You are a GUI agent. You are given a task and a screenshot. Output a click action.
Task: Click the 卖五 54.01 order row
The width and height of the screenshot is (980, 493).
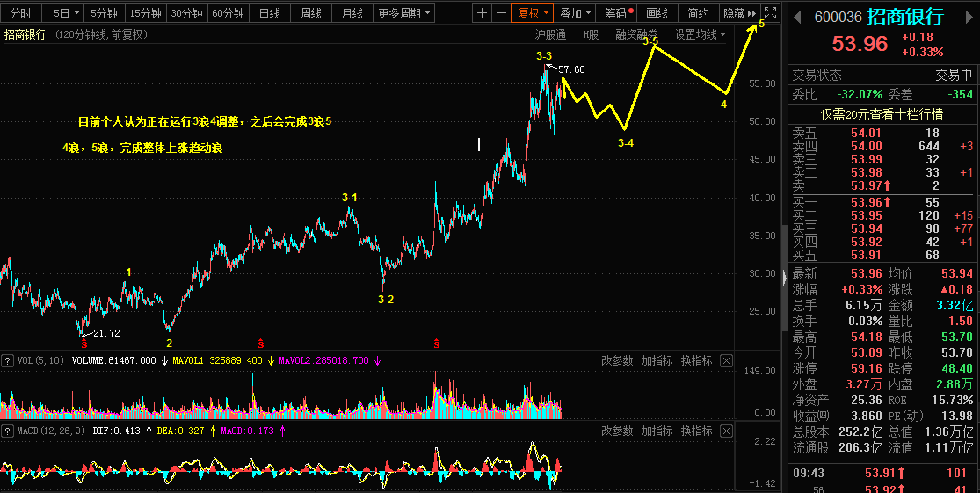click(882, 133)
